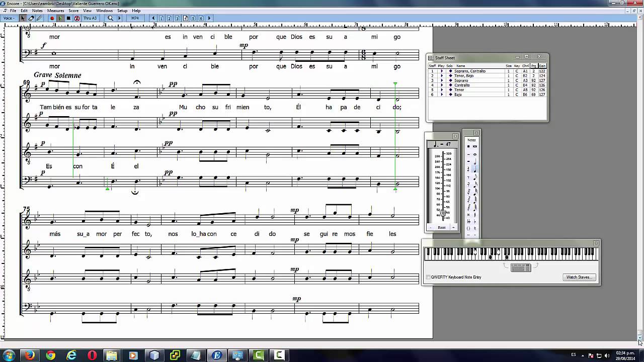
Task: Open channel A1 popup in Staff Sheet
Action: pos(525,71)
